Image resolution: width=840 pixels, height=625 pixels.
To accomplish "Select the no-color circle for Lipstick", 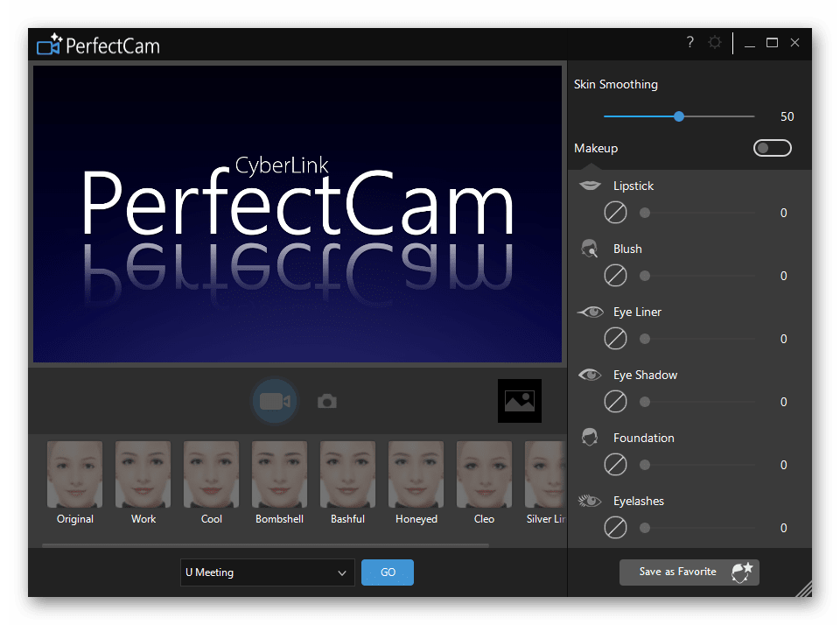I will tap(615, 213).
